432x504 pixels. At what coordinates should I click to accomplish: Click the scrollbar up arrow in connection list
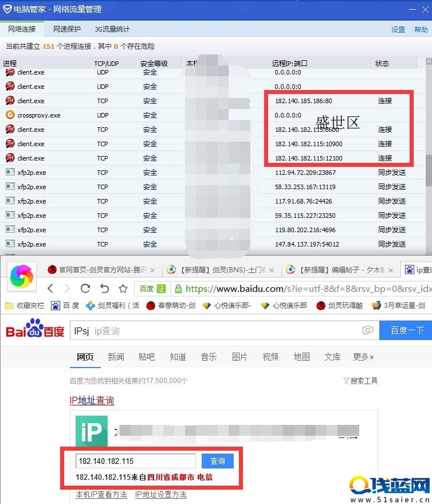pyautogui.click(x=429, y=61)
